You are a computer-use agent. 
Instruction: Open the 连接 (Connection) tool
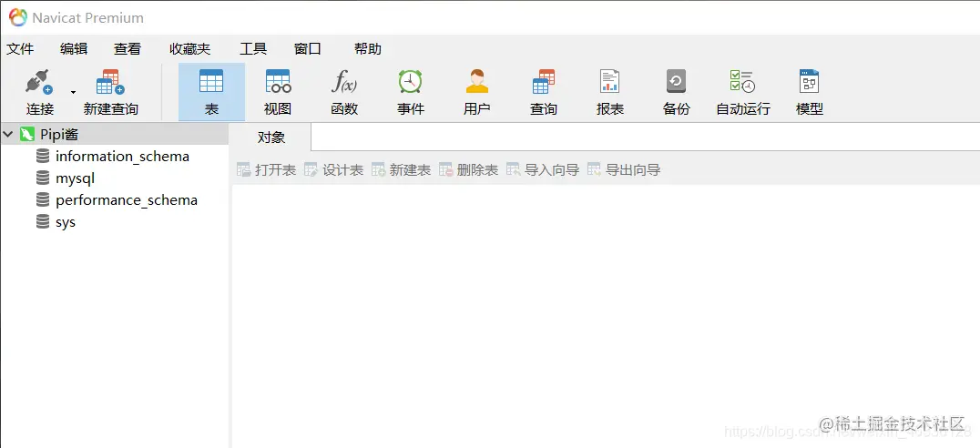(39, 93)
